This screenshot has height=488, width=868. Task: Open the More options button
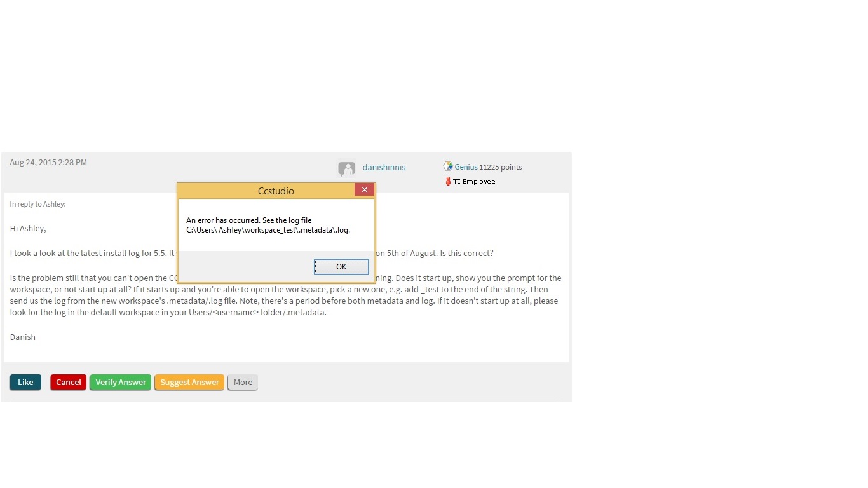pos(243,382)
